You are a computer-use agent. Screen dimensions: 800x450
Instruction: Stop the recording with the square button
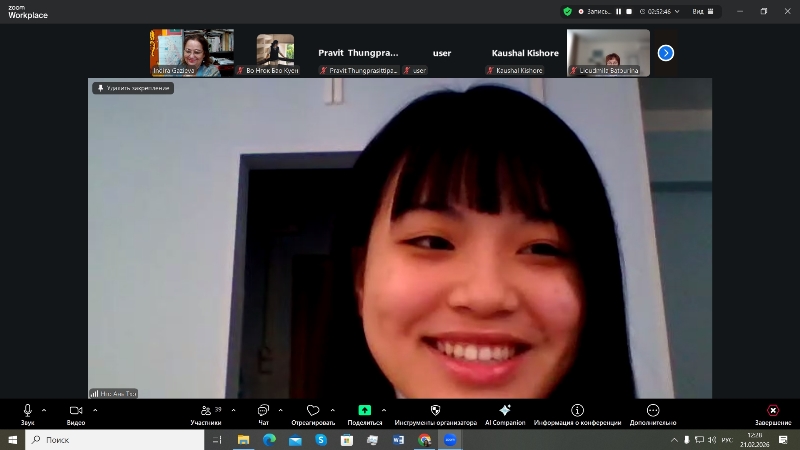630,11
